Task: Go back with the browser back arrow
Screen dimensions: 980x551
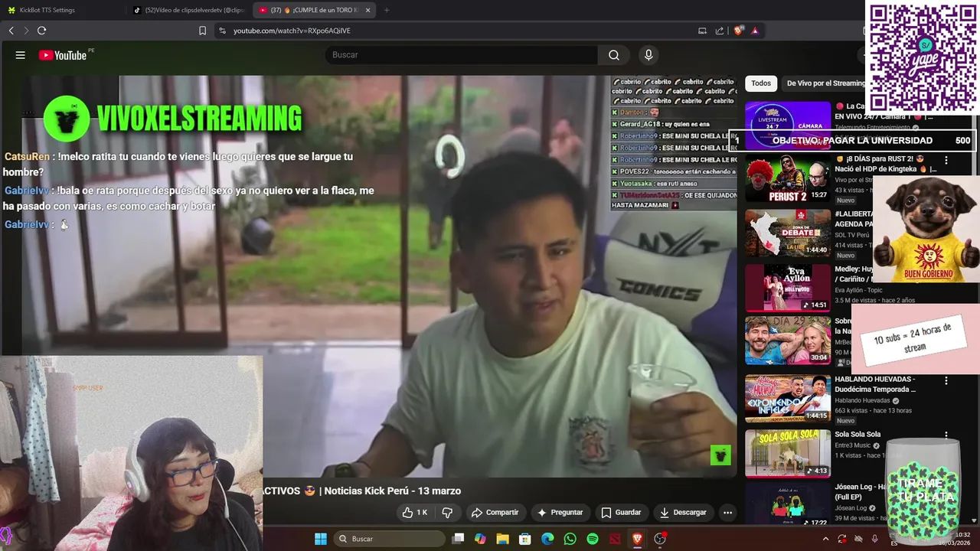Action: tap(11, 31)
